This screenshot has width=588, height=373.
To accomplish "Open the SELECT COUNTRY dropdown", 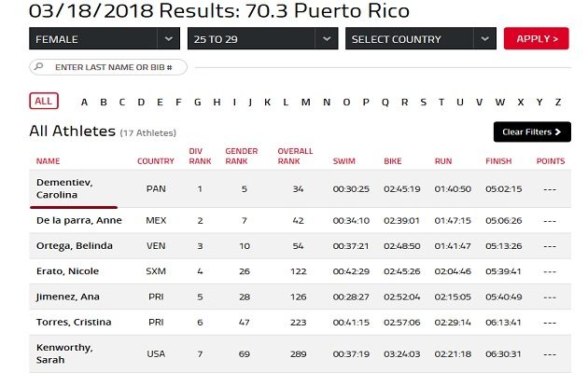I will tap(420, 39).
